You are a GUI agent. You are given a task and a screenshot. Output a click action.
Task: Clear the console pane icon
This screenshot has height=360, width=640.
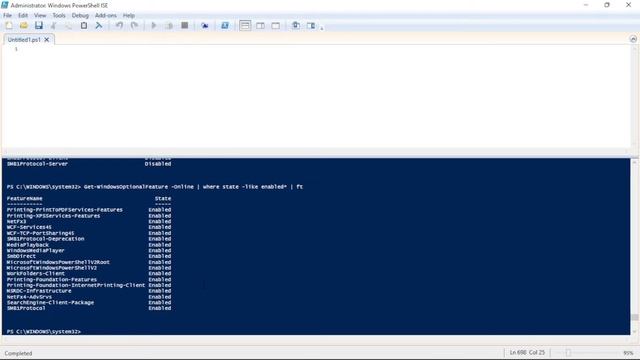[99, 25]
